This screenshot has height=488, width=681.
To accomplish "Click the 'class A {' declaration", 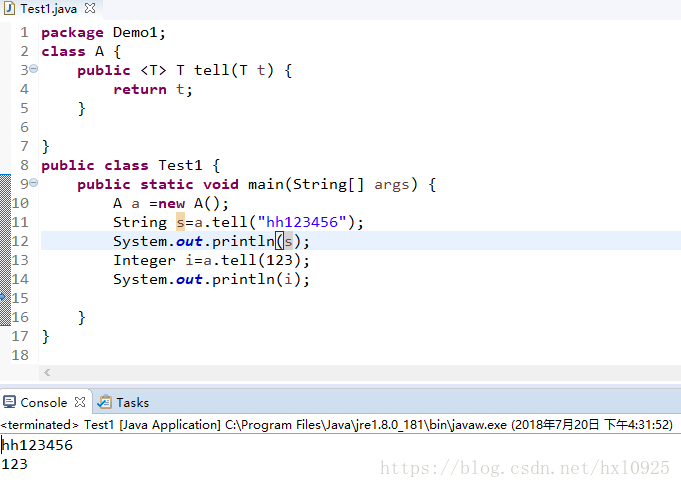I will [x=81, y=52].
